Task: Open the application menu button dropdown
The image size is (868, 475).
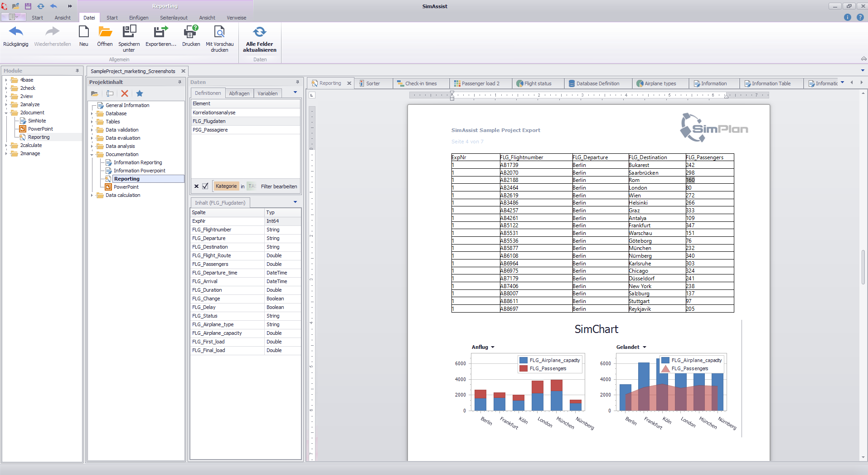Action: tap(14, 17)
